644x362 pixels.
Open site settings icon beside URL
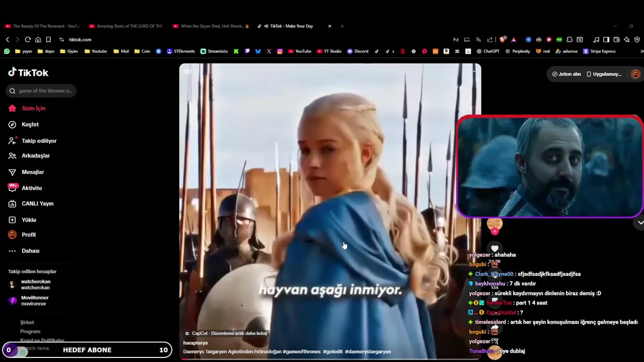coord(62,39)
